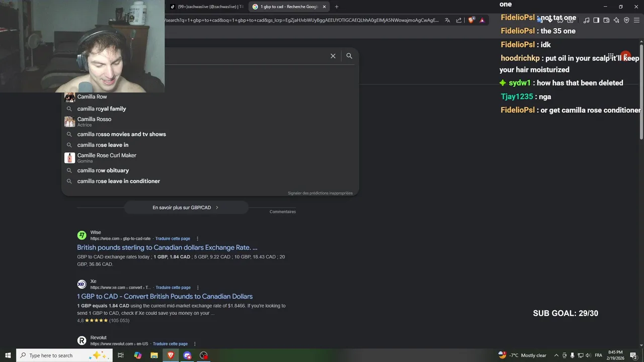
Task: Open the Windows notification center icon
Action: point(633,355)
